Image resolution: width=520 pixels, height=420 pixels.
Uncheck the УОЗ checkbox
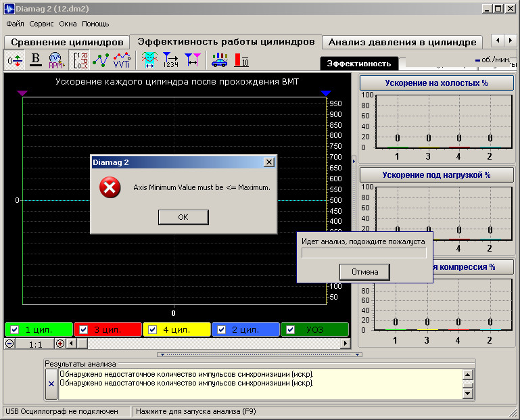tap(291, 330)
